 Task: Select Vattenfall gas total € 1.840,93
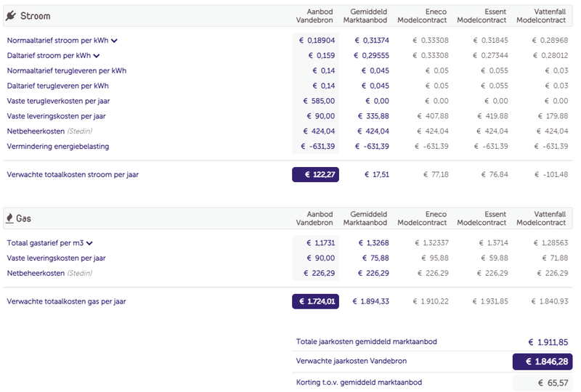(550, 301)
